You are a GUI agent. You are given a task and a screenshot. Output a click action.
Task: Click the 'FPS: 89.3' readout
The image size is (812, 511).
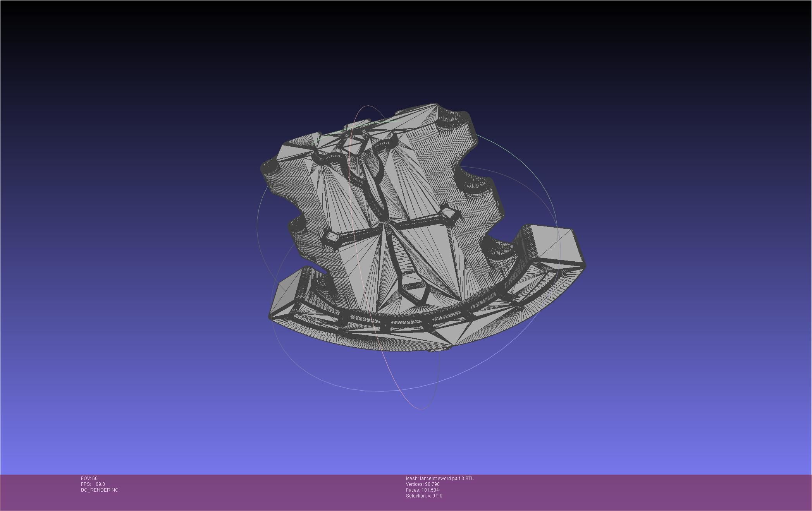93,484
